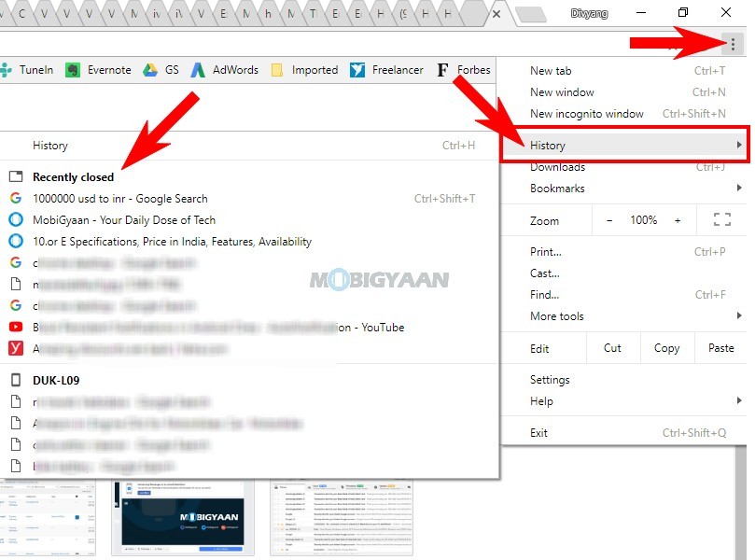755x560 pixels.
Task: Reopen '1000000 usd to inr - Google Search'
Action: 249,199
